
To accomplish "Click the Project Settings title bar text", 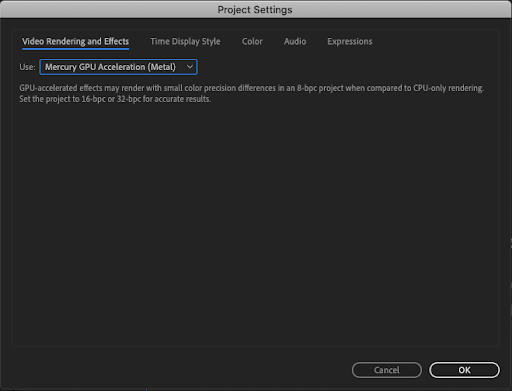I will (255, 10).
